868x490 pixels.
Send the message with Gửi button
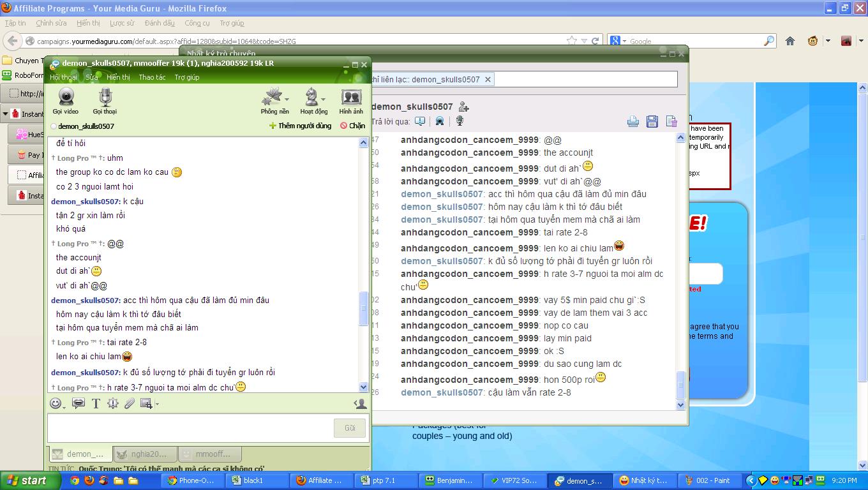(x=350, y=427)
